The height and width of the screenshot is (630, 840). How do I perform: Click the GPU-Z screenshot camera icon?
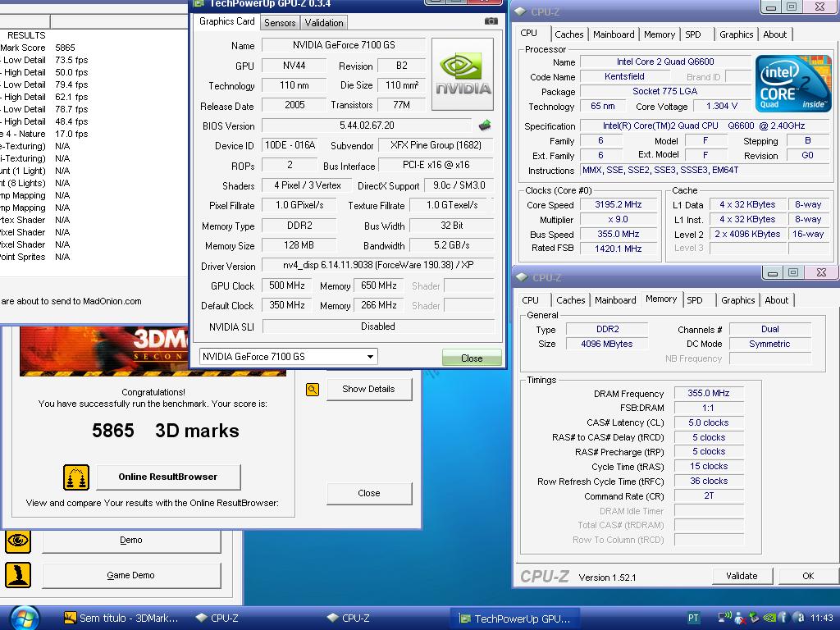[491, 21]
